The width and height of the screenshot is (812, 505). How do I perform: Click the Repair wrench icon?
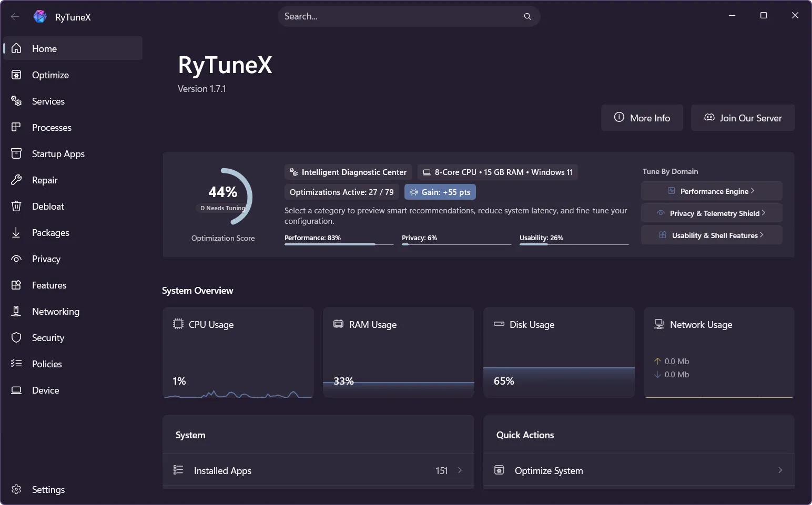[x=16, y=180]
